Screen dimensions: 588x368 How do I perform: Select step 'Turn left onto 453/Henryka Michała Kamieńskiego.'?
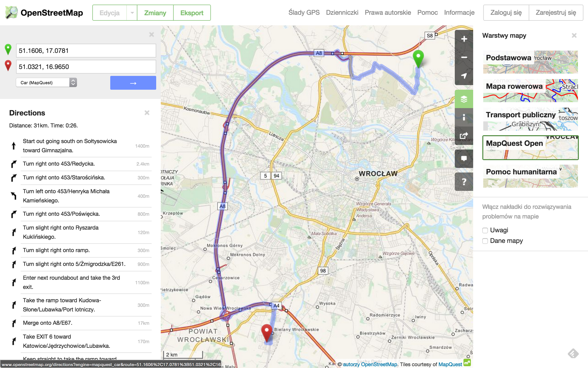(x=80, y=196)
